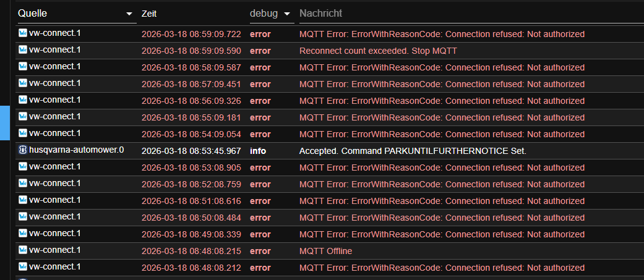Image resolution: width=644 pixels, height=280 pixels.
Task: Click the Zeit column header
Action: point(149,14)
